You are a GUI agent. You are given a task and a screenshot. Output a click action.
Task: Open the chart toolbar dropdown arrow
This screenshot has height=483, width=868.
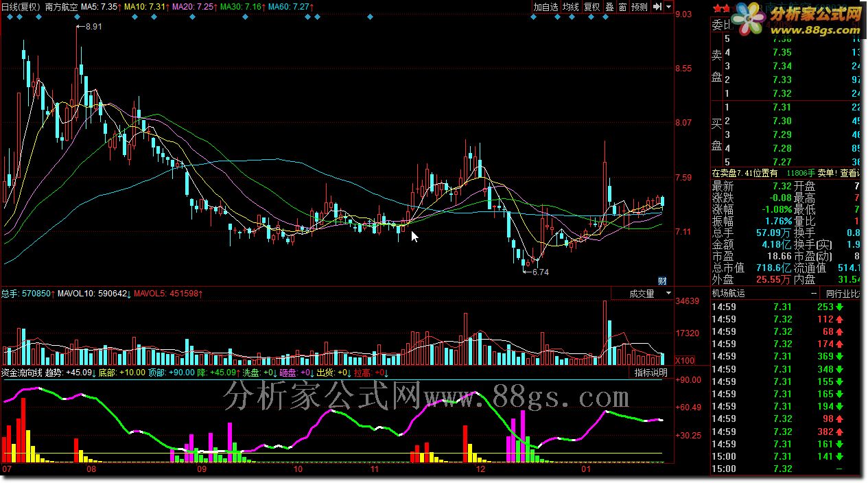[x=668, y=7]
